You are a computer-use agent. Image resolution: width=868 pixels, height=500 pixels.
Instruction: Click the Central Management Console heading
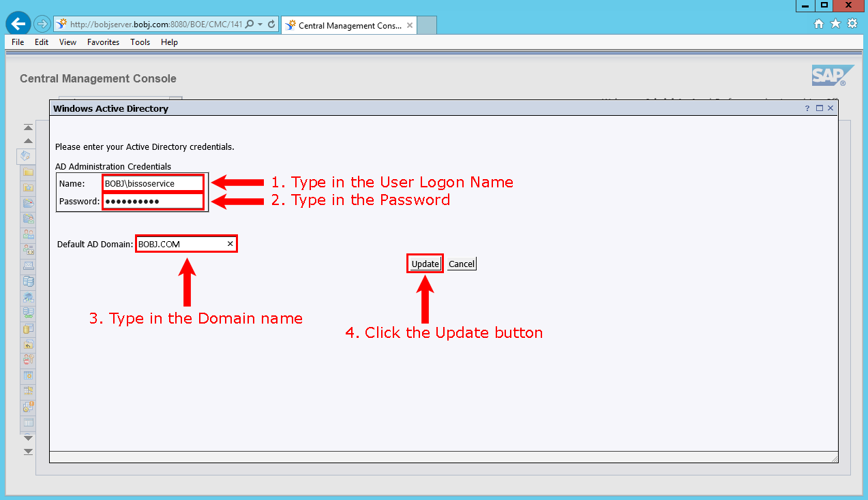(98, 79)
